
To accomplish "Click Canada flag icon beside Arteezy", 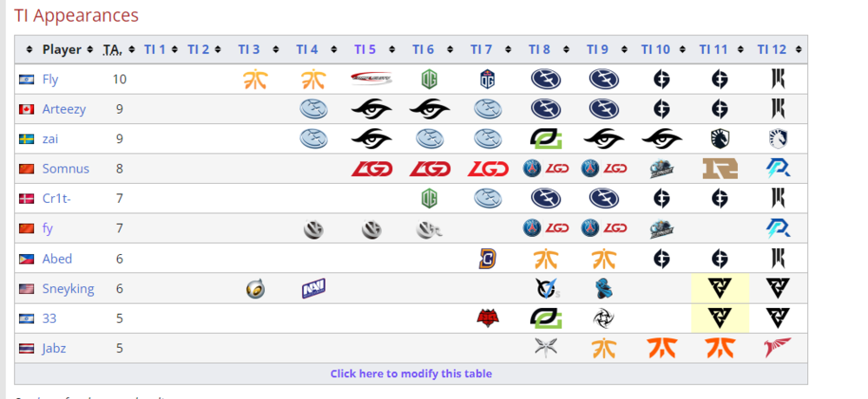I will click(x=27, y=109).
